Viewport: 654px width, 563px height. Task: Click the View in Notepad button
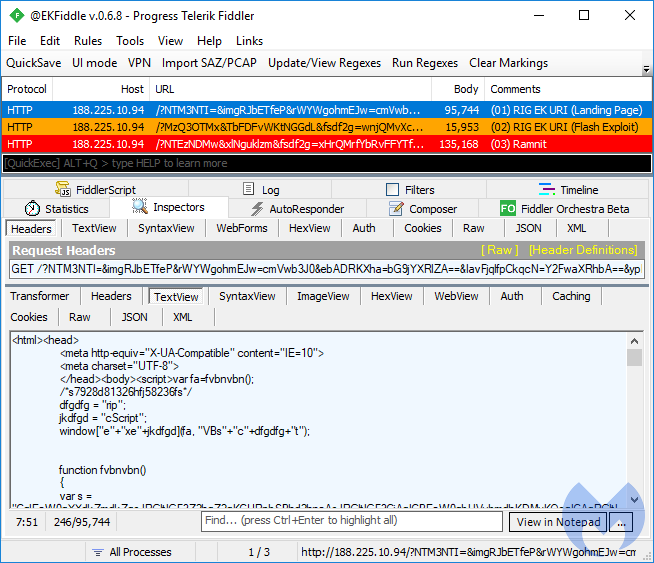point(558,522)
